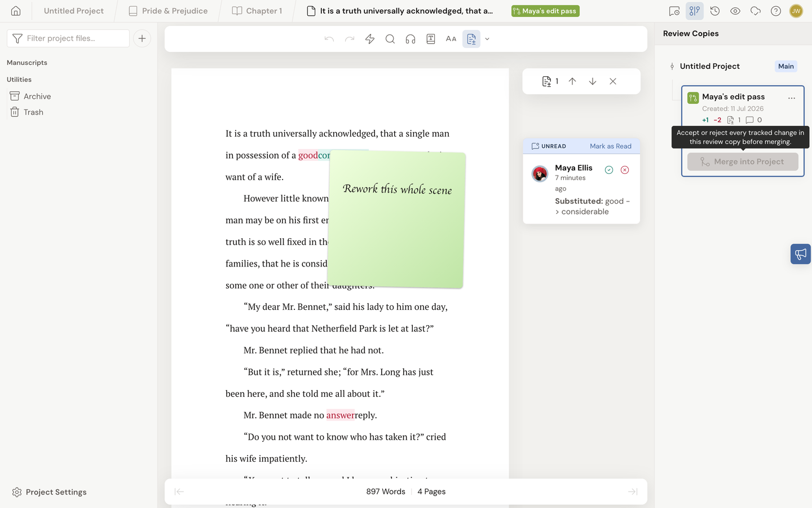
Task: Toggle the preview eye icon
Action: 735,11
